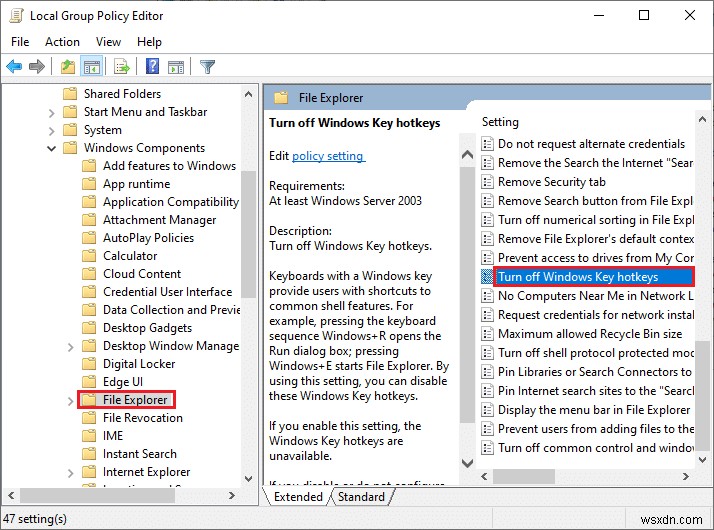Expand the Internet Explorer tree node
Viewport: 714px width, 530px height.
coord(71,473)
